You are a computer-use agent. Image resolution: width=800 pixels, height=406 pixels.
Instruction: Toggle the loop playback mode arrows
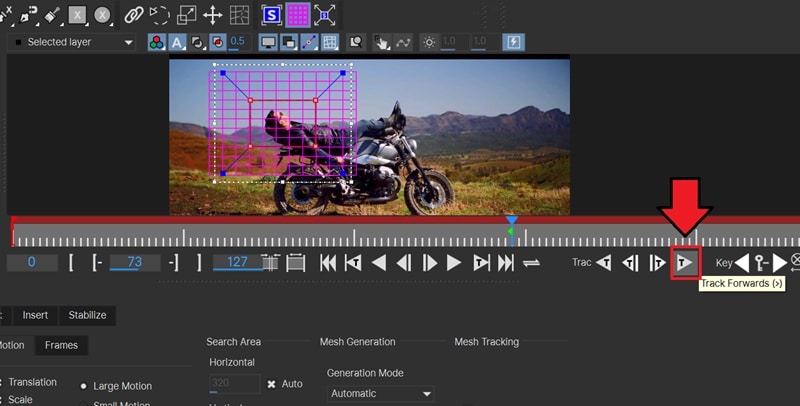[x=531, y=263]
